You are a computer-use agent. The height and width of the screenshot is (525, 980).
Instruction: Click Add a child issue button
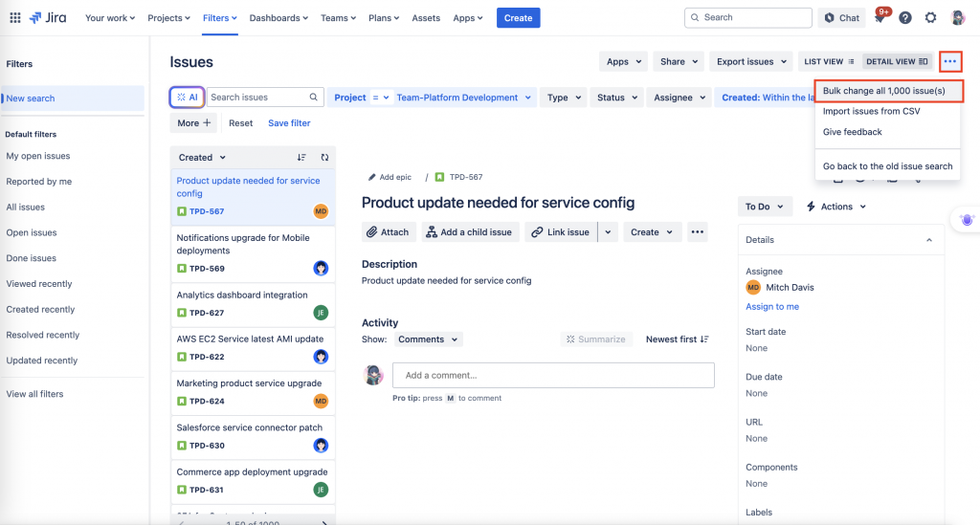pos(470,231)
